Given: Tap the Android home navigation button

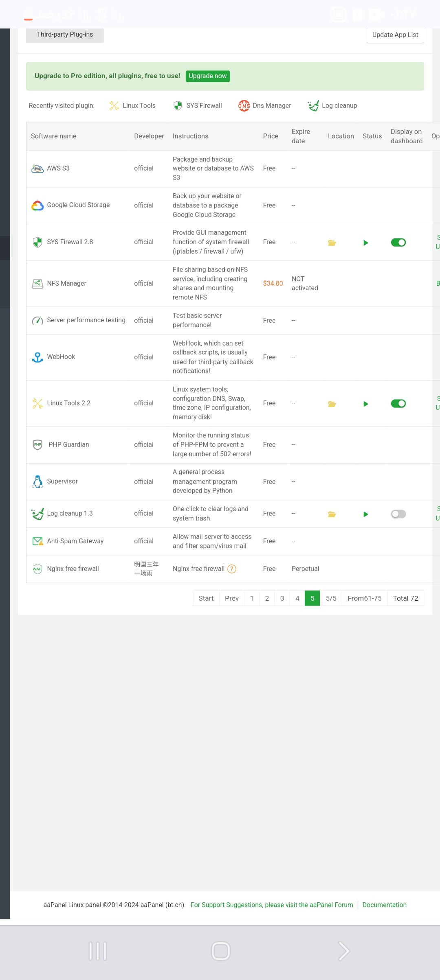Looking at the screenshot, I should pyautogui.click(x=221, y=951).
